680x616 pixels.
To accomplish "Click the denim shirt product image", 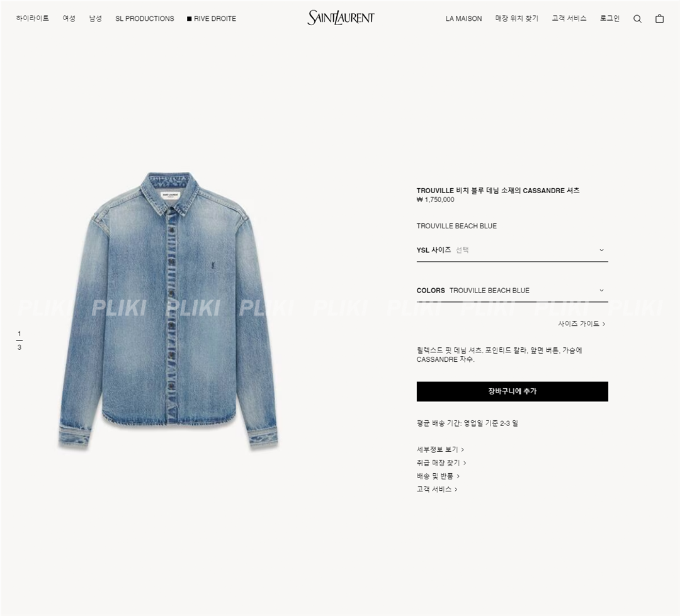I will pos(168,310).
